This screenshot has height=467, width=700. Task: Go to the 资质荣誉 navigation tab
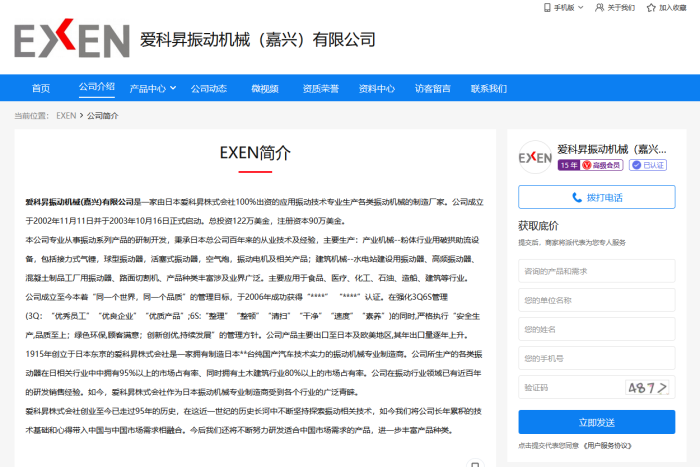321,89
